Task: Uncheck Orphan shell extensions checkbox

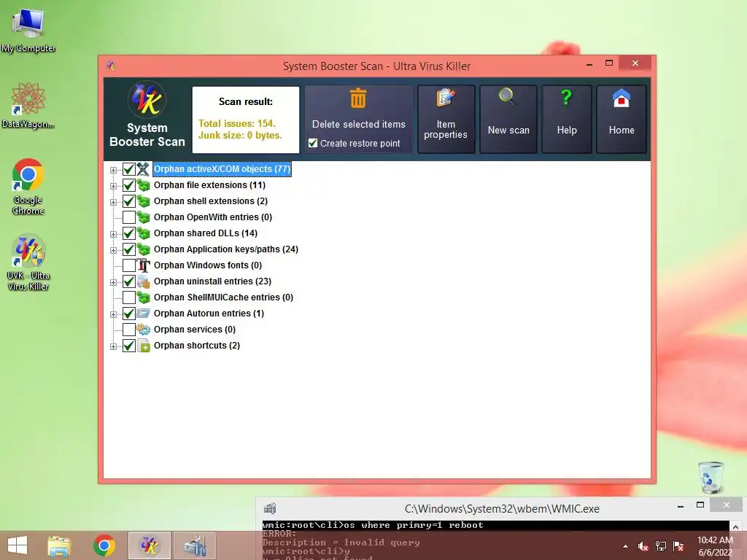Action: (128, 201)
